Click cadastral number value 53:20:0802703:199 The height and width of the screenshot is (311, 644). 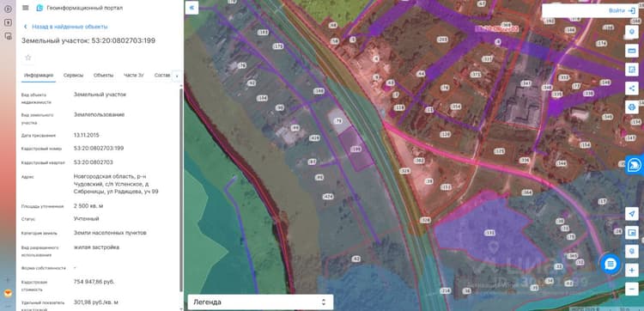[x=99, y=149]
